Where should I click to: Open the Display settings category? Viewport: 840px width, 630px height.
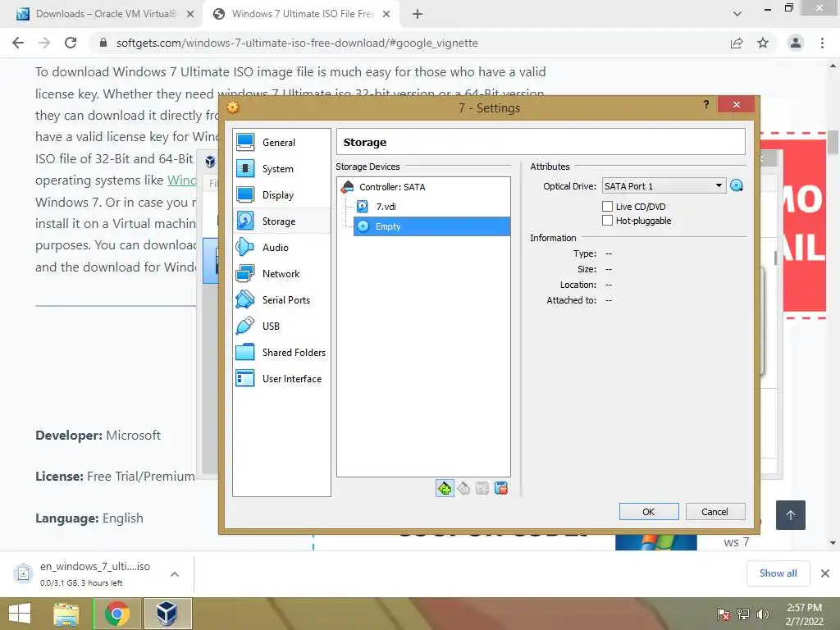pyautogui.click(x=281, y=195)
